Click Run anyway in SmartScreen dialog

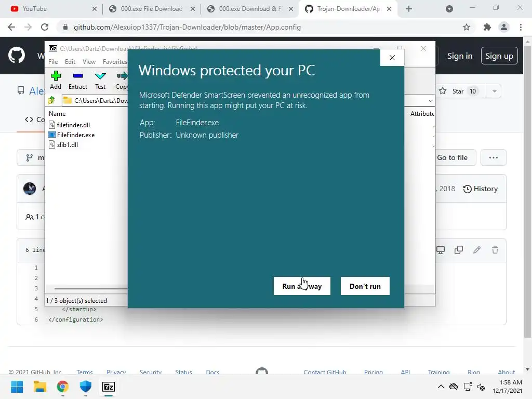[x=302, y=286]
